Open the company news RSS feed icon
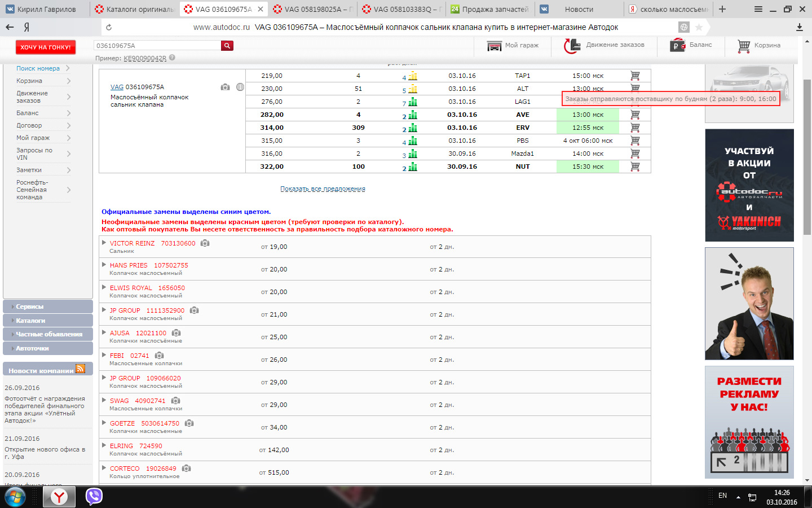This screenshot has width=812, height=508. click(80, 369)
